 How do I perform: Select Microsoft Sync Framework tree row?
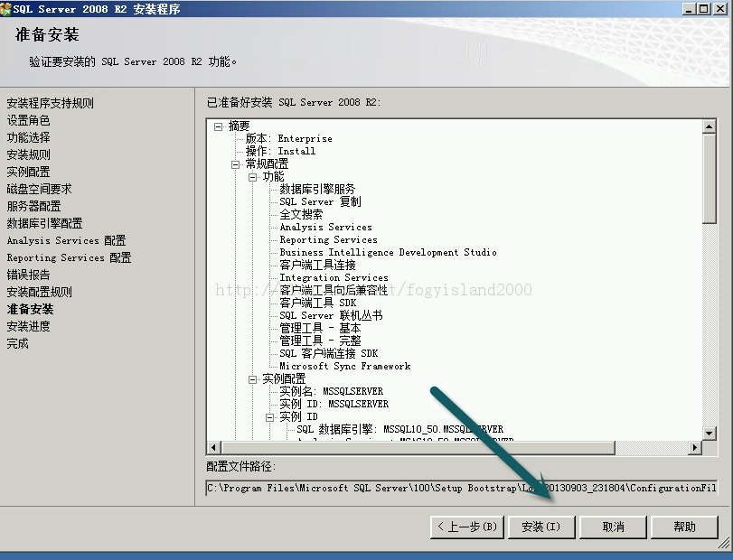point(345,366)
